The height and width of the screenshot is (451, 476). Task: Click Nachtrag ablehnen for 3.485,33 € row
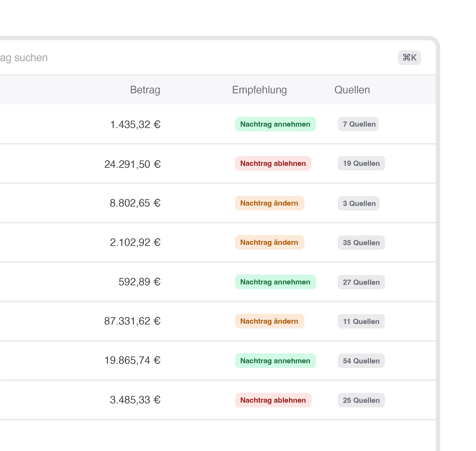273,400
